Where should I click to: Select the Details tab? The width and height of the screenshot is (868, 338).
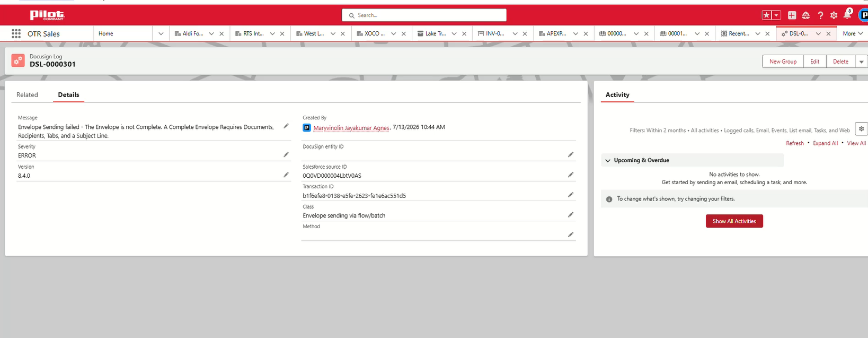pos(68,94)
